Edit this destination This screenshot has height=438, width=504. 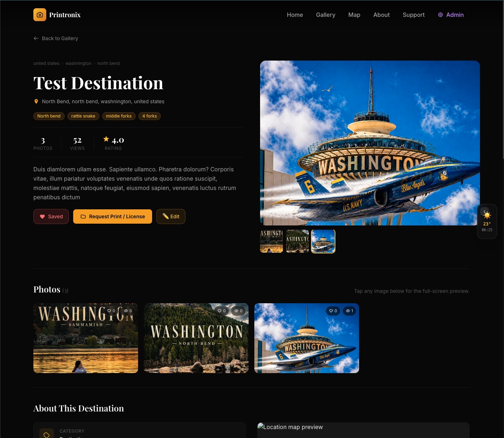171,216
